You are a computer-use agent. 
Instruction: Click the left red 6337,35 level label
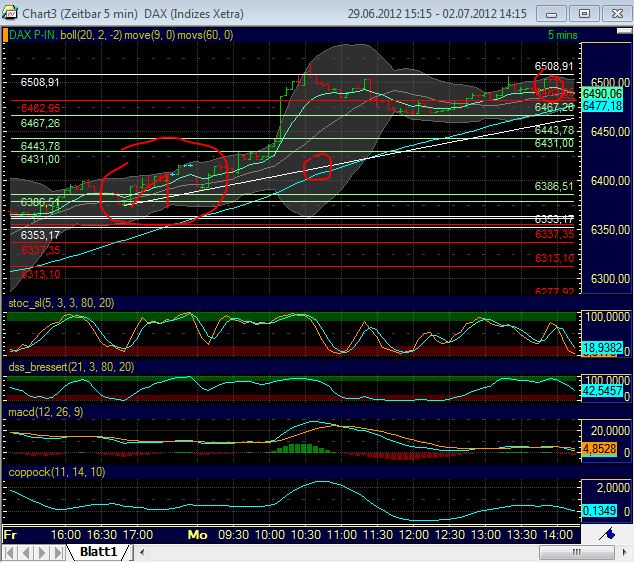pyautogui.click(x=40, y=250)
